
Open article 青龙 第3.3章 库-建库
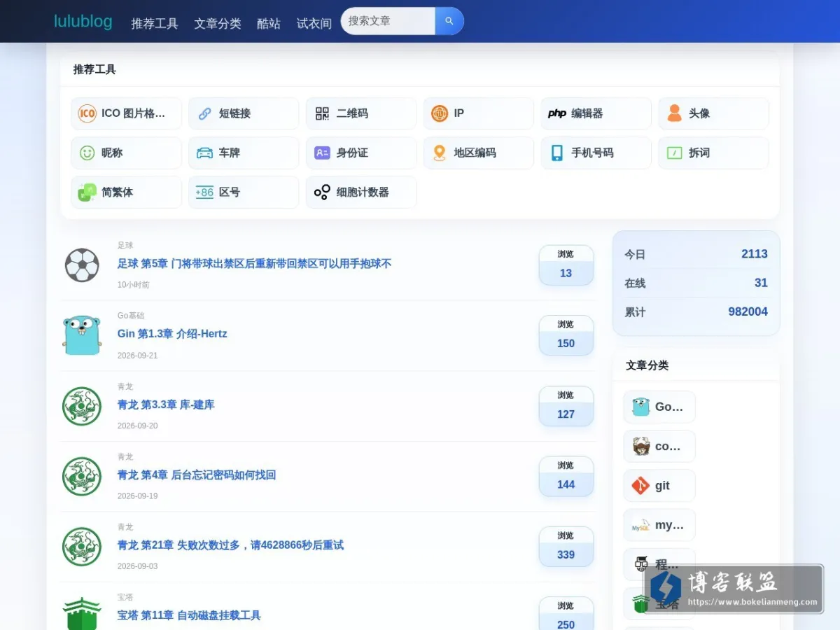[166, 405]
